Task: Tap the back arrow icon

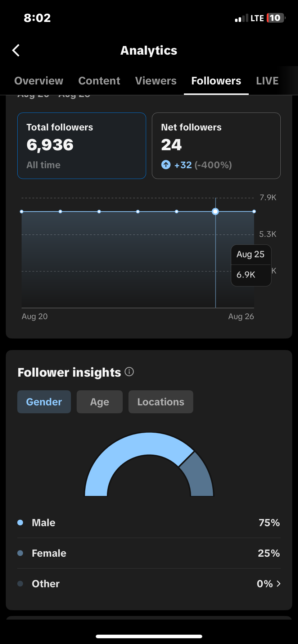Action: pos(16,51)
